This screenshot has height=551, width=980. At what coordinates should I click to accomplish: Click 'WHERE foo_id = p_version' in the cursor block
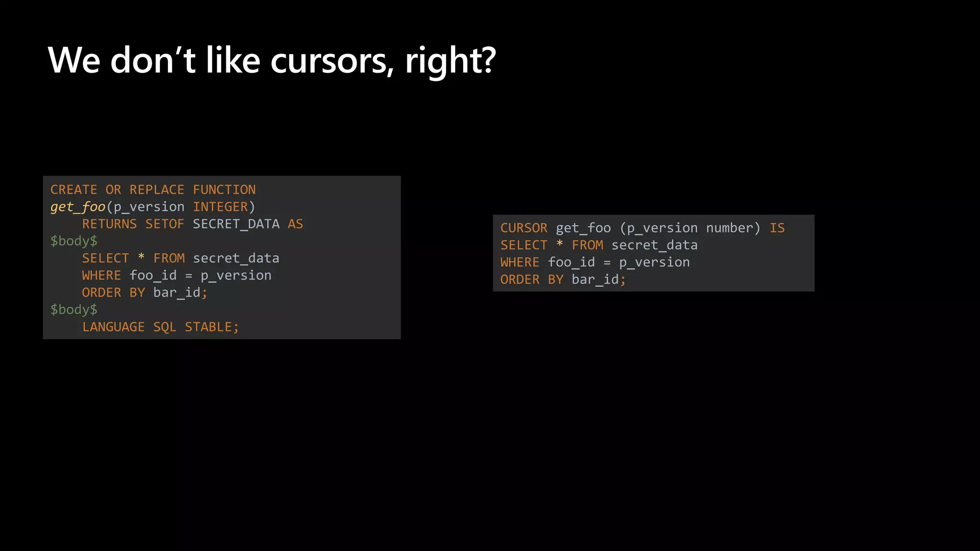point(595,263)
